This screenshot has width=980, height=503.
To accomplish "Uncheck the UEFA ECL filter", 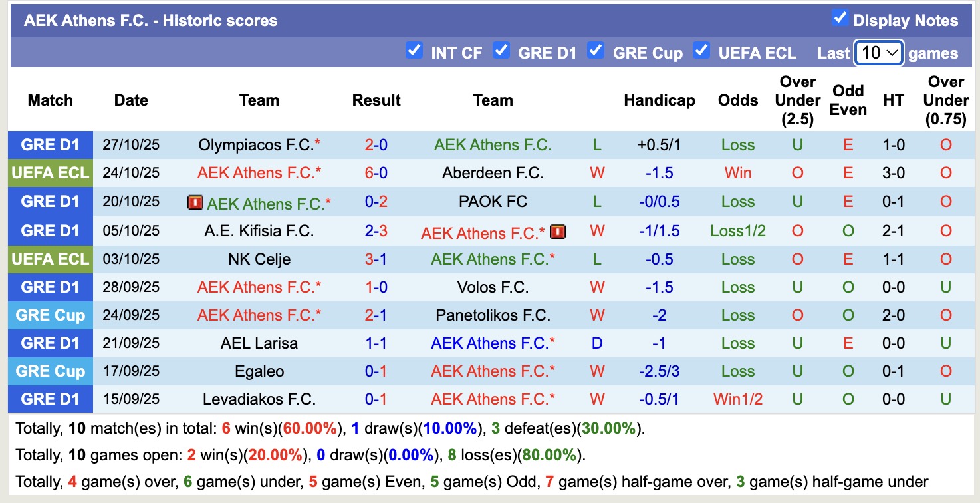I will point(701,49).
